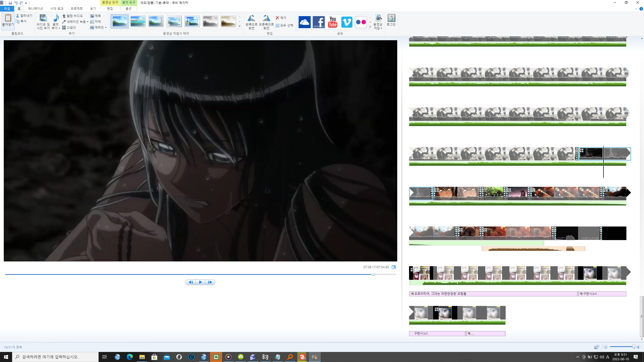
Task: Customize the quick access toolbar dropdown
Action: click(x=26, y=3)
